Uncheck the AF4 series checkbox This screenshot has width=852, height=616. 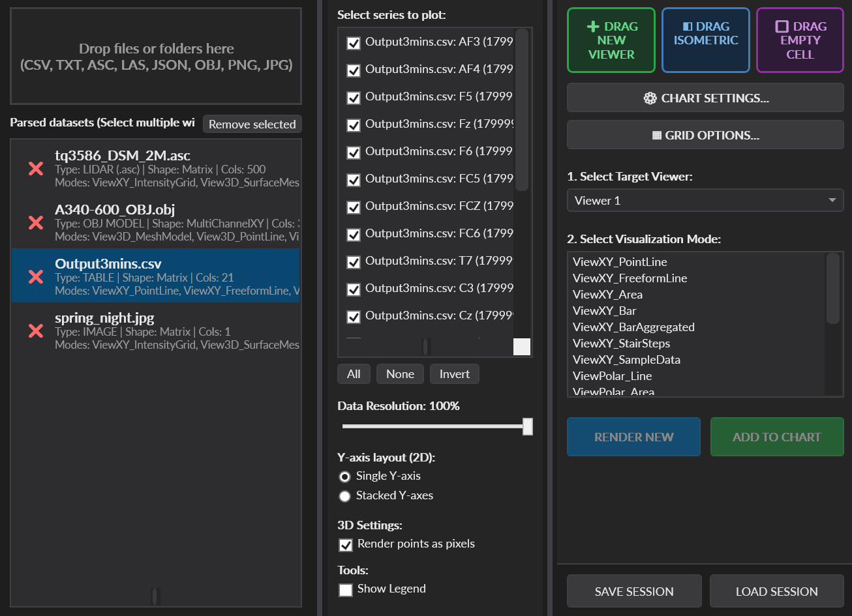coord(354,70)
